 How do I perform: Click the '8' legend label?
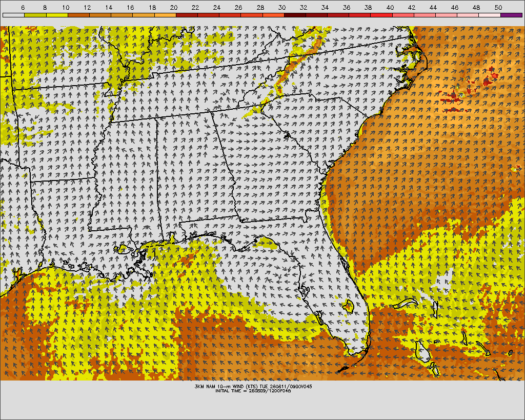[x=45, y=7]
